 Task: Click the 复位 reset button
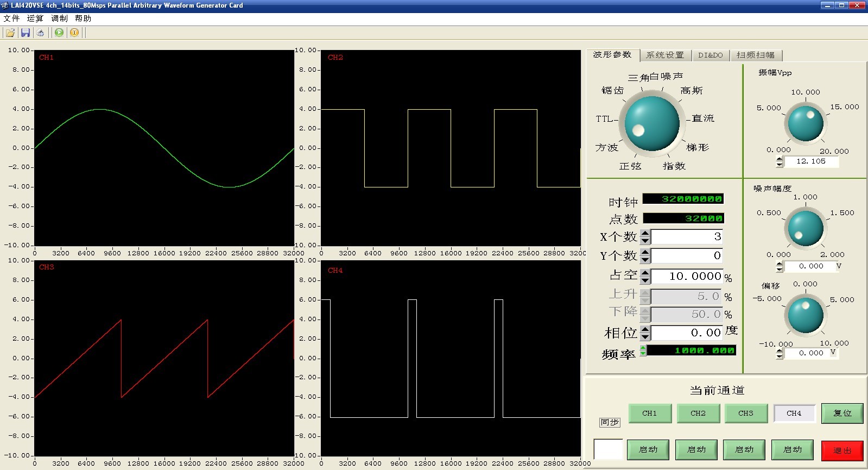[842, 413]
